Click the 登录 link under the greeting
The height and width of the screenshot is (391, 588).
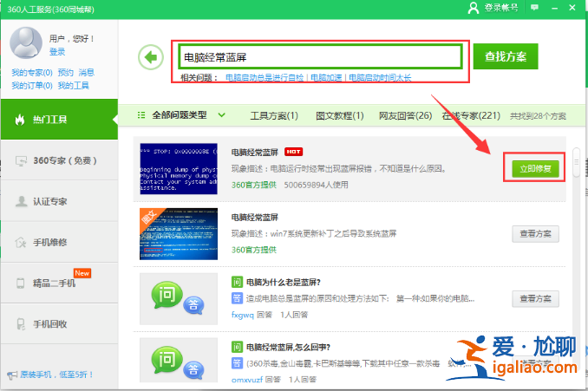click(57, 52)
